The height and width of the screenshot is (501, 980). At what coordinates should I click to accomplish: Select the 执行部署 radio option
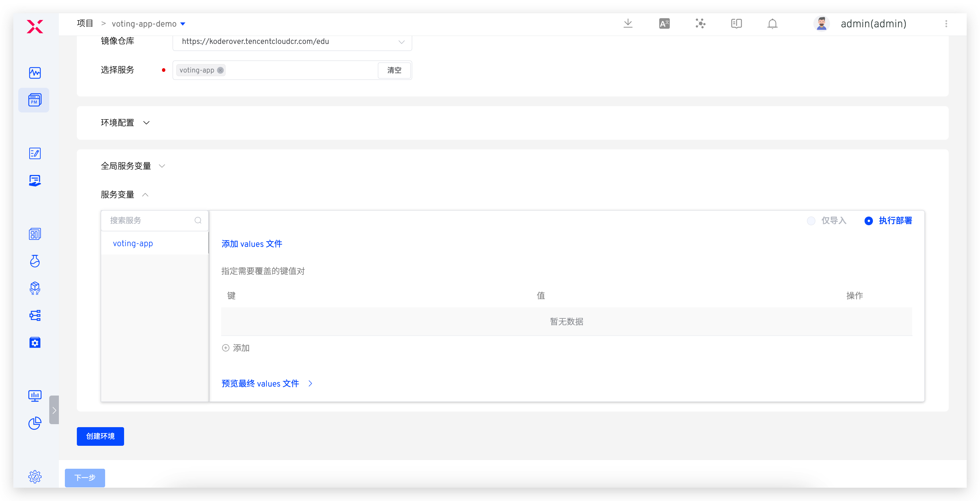click(x=869, y=221)
